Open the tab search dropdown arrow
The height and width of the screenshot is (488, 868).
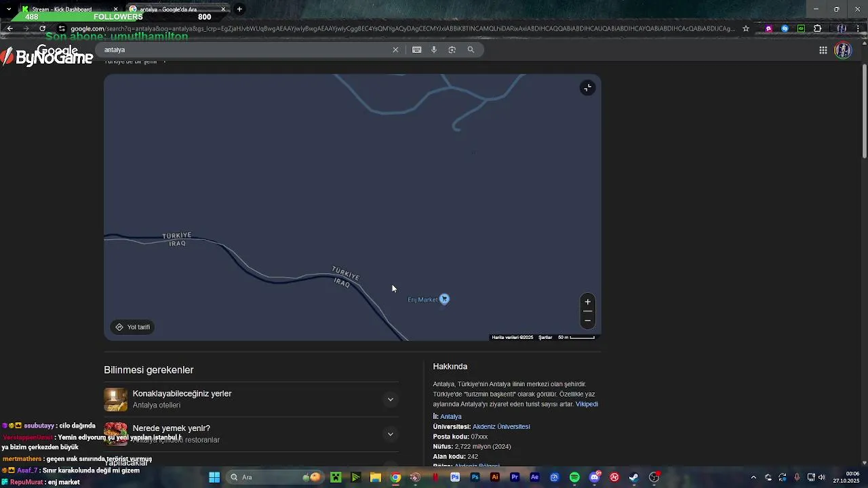[x=8, y=9]
